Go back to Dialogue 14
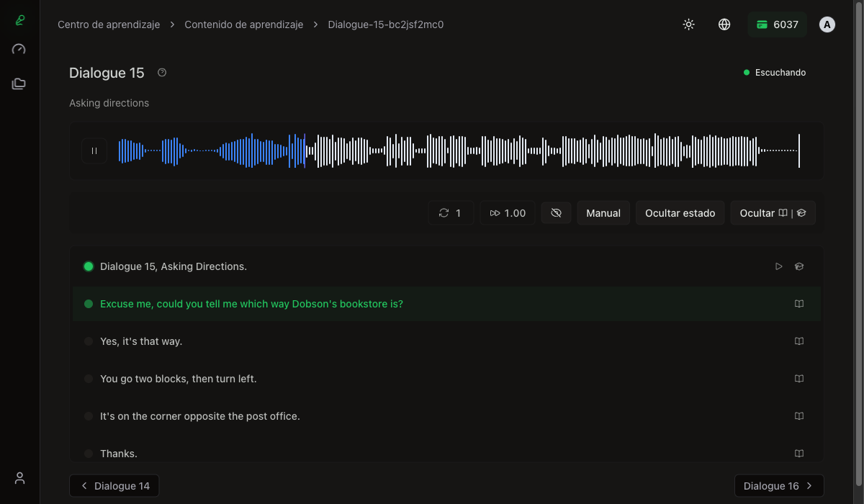 [x=114, y=486]
